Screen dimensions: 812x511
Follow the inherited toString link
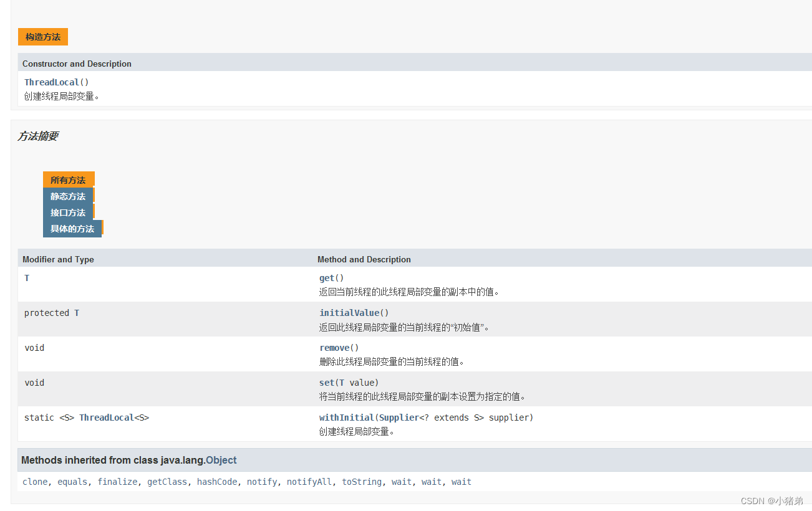tap(362, 482)
